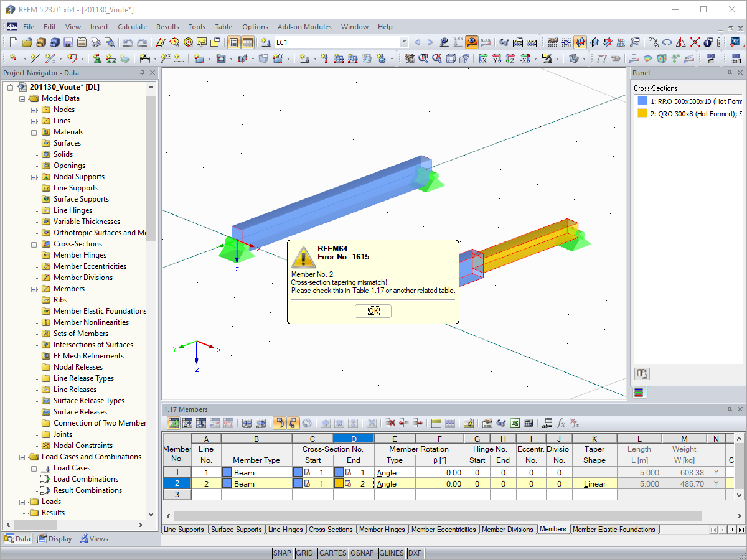Image resolution: width=747 pixels, height=560 pixels.
Task: Click the save floppy disk icon
Action: coord(68,42)
